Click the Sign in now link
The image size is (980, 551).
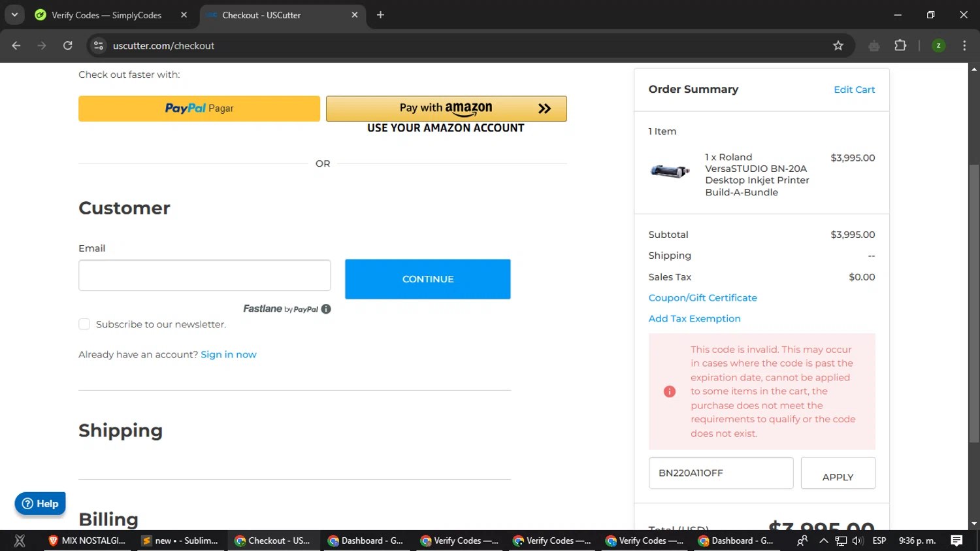(x=228, y=354)
